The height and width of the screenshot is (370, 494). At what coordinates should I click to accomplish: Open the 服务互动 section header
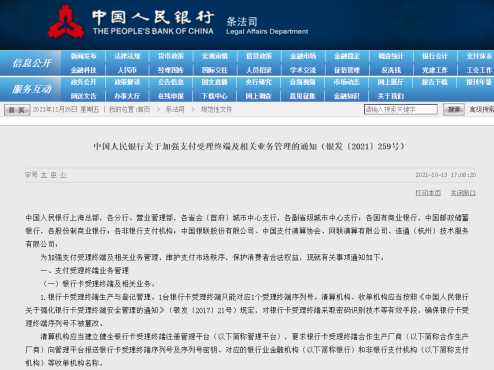click(x=32, y=89)
